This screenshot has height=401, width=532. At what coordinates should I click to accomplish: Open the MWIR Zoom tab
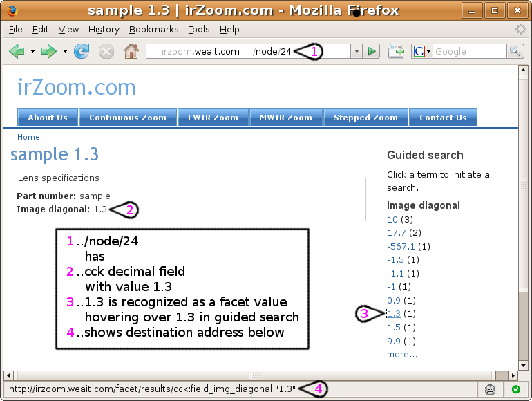285,117
